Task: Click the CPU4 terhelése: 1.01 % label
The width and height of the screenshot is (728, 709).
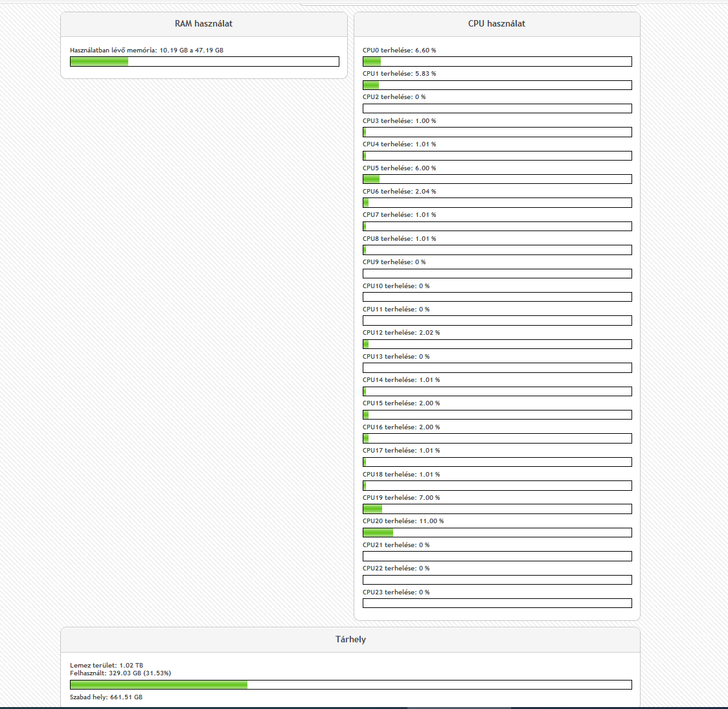Action: pyautogui.click(x=399, y=144)
